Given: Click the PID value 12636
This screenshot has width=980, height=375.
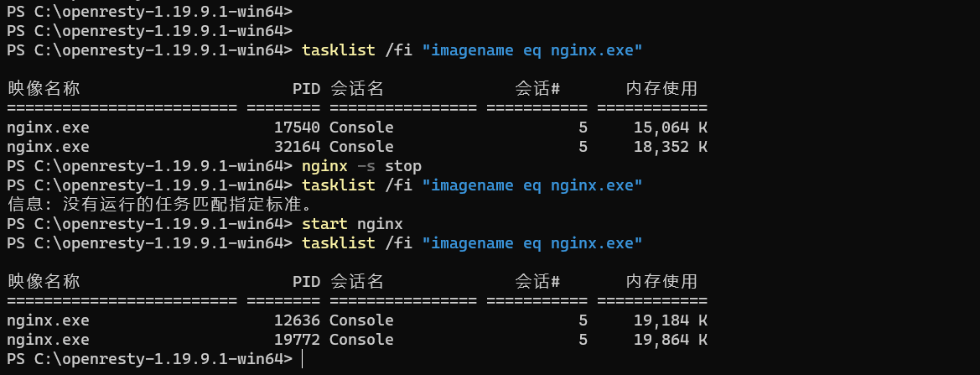Looking at the screenshot, I should (x=296, y=320).
